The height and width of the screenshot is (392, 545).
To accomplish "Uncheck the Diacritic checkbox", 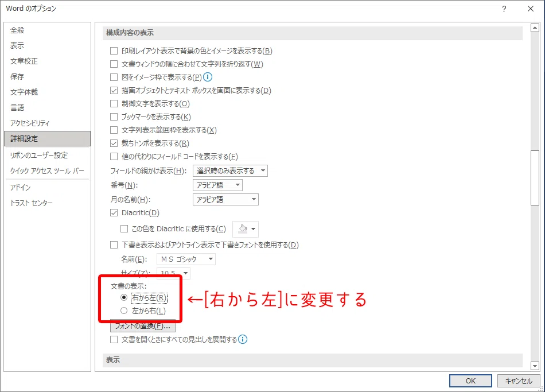I will pyautogui.click(x=114, y=213).
